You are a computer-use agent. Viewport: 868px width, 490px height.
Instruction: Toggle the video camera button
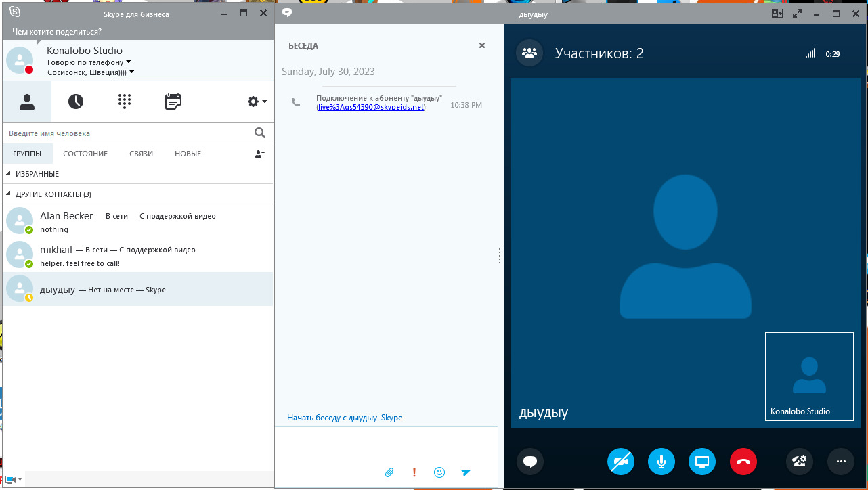(620, 462)
